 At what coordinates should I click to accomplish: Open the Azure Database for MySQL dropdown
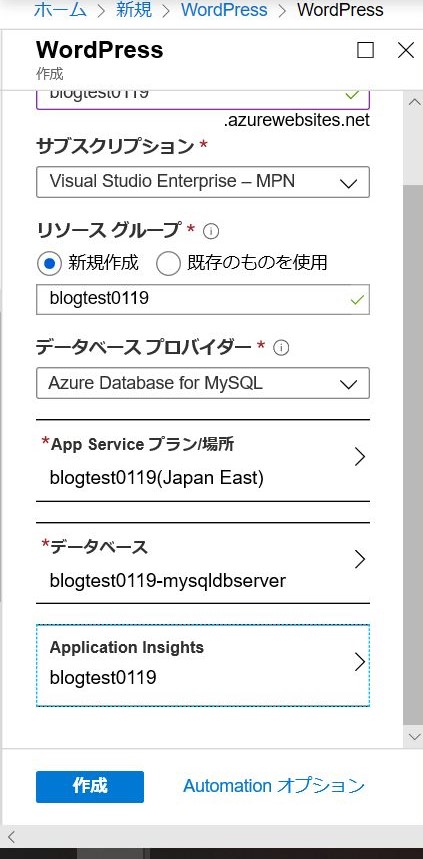pos(203,383)
